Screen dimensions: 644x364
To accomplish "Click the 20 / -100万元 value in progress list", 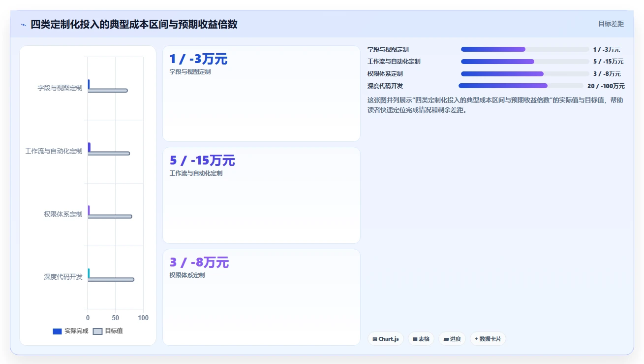I will pyautogui.click(x=606, y=86).
